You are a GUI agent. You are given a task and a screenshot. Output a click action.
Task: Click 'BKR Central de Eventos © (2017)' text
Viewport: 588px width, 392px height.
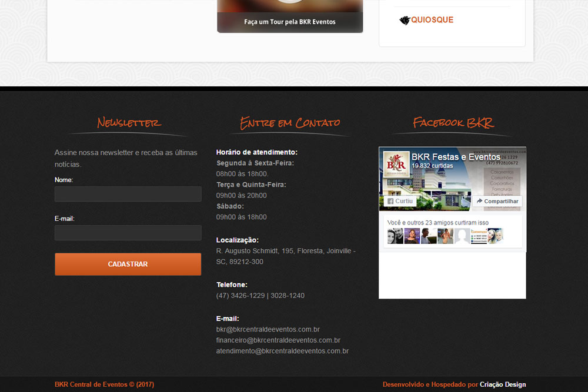104,384
